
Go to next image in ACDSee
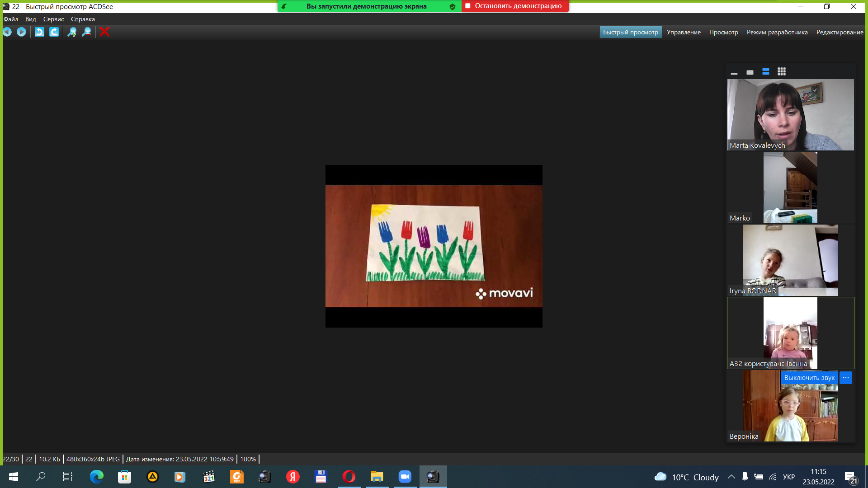coord(21,32)
